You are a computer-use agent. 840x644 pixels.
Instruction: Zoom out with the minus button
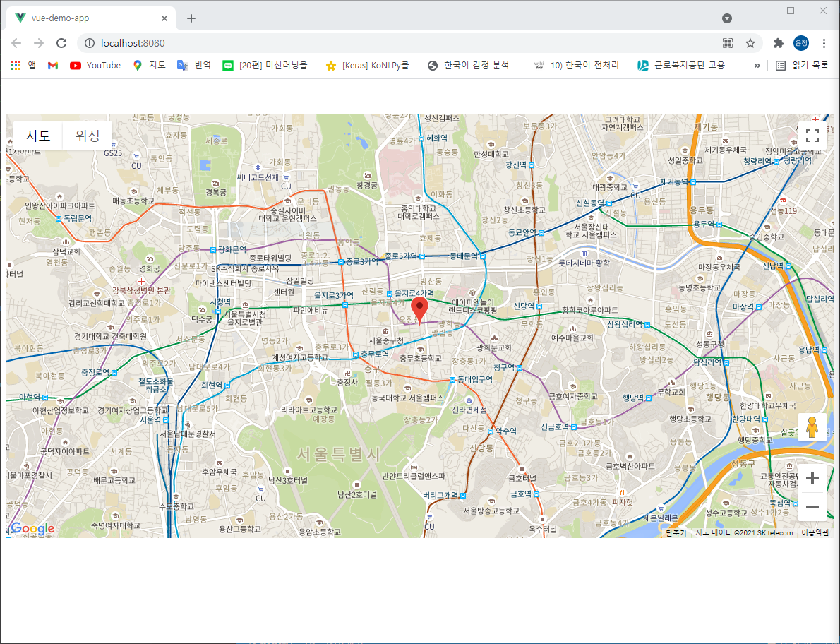click(812, 507)
